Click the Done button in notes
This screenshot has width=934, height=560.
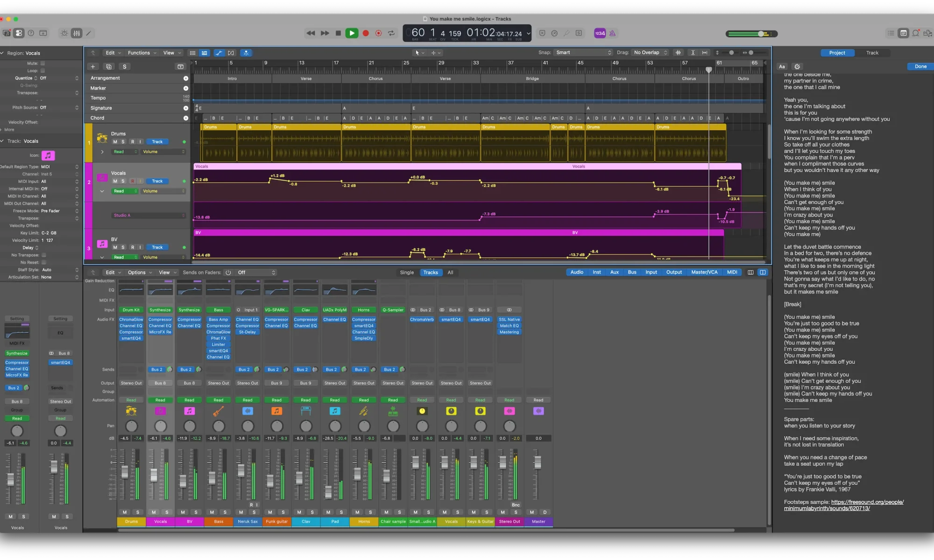pos(920,67)
